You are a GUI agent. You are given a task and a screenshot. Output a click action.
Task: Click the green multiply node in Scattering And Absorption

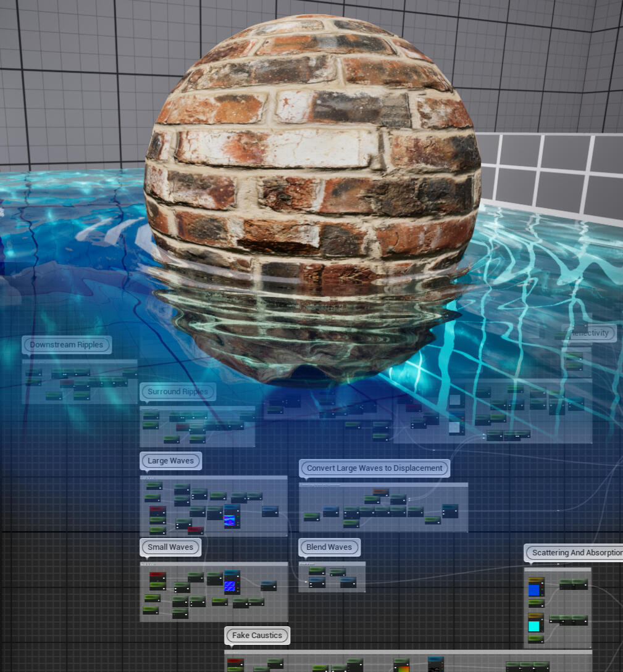[573, 585]
